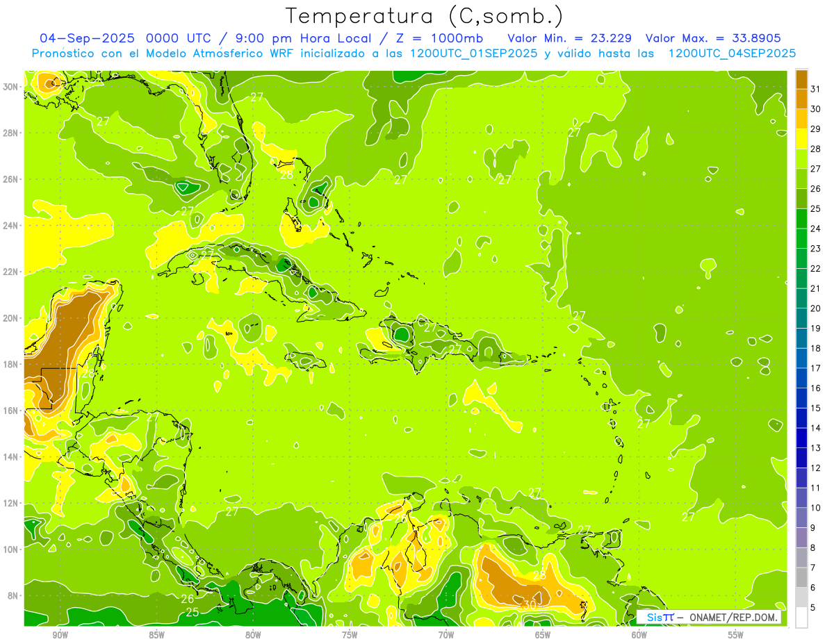This screenshot has height=644, width=834.
Task: Click the blue colorbar segment between 14 and 15
Action: [801, 418]
